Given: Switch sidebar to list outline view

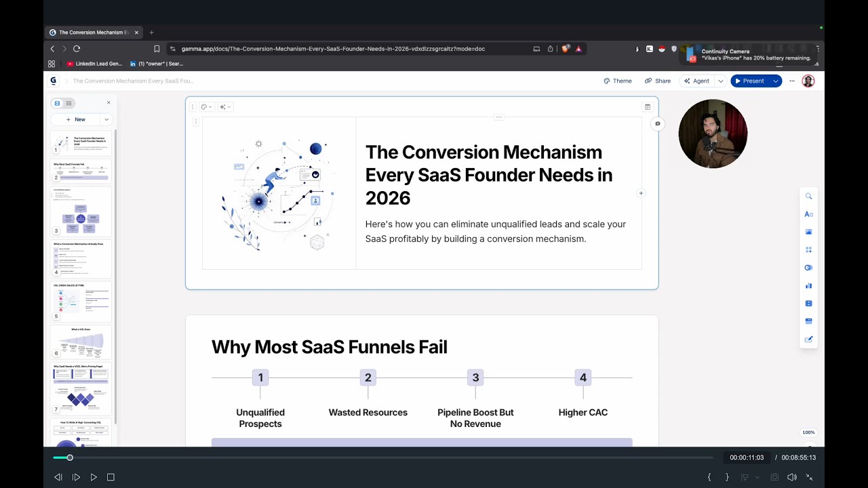Looking at the screenshot, I should (x=68, y=103).
